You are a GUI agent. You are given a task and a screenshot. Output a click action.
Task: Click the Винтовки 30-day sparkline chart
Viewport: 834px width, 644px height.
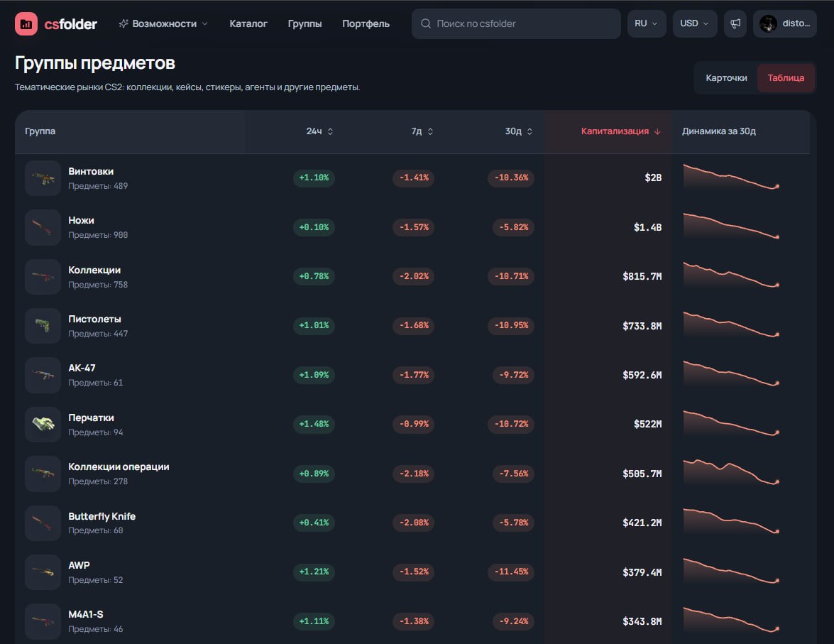pos(731,178)
